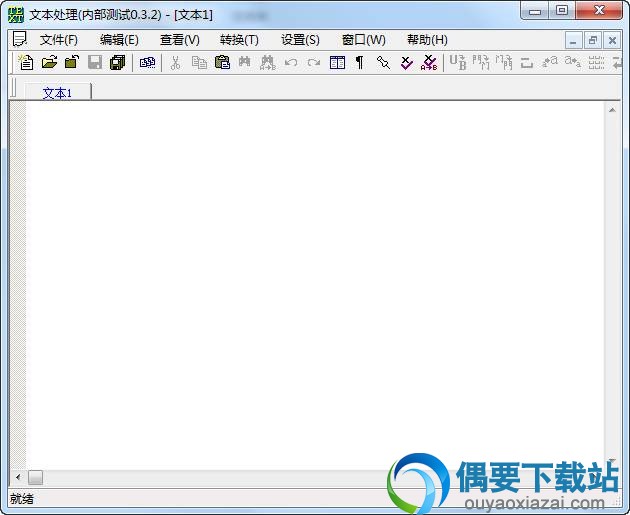Click the document icon left of 文件(F)

pyautogui.click(x=19, y=39)
